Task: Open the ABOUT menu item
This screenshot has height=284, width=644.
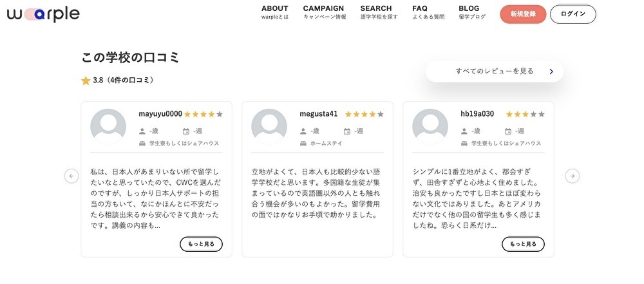Action: click(x=275, y=12)
